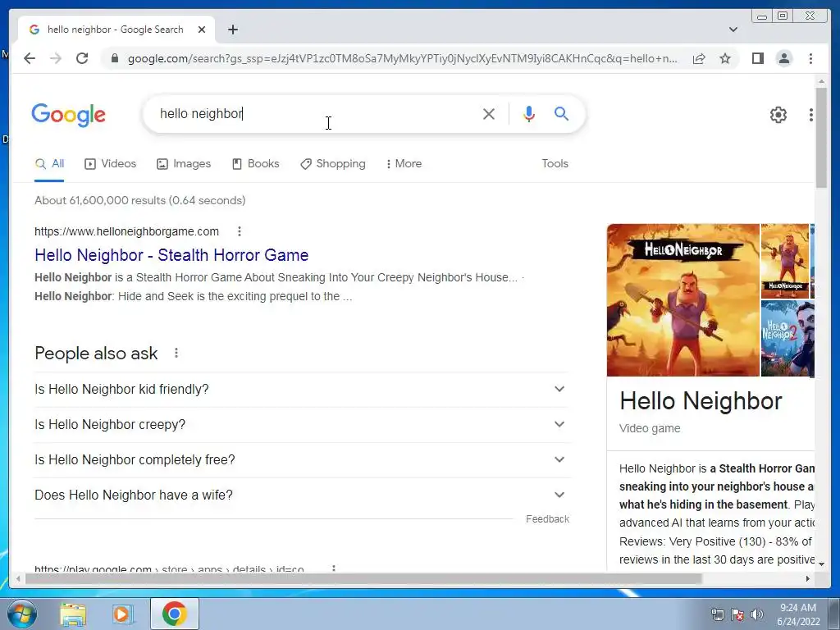Select the All results tab
Screen dimensions: 840x630
pos(49,164)
